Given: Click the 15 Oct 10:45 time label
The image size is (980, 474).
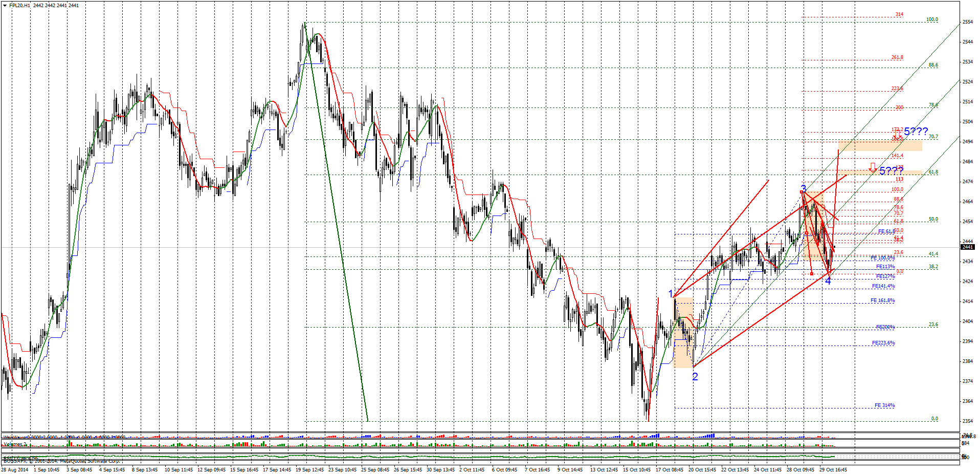Looking at the screenshot, I should tap(637, 469).
